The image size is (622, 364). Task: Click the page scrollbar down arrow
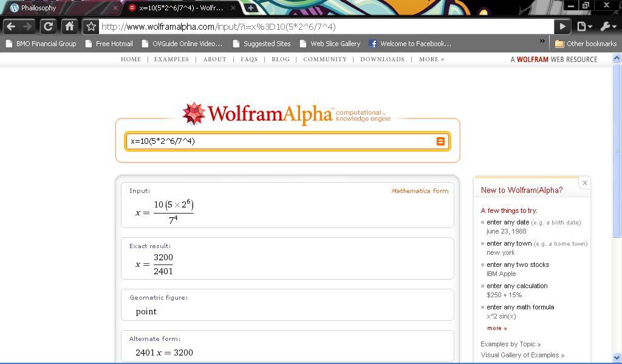(617, 357)
